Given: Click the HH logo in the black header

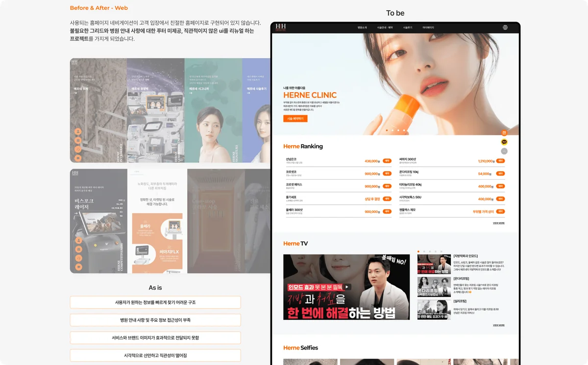Looking at the screenshot, I should (x=281, y=27).
